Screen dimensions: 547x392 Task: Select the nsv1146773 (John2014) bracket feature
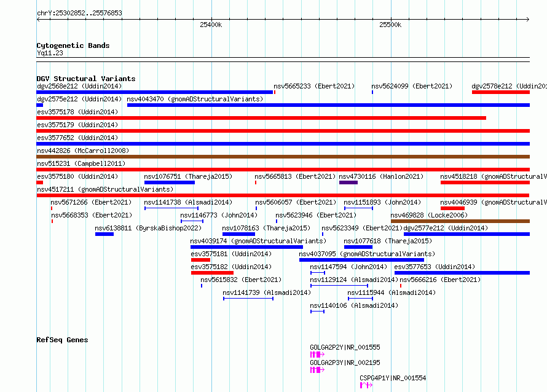[192, 221]
